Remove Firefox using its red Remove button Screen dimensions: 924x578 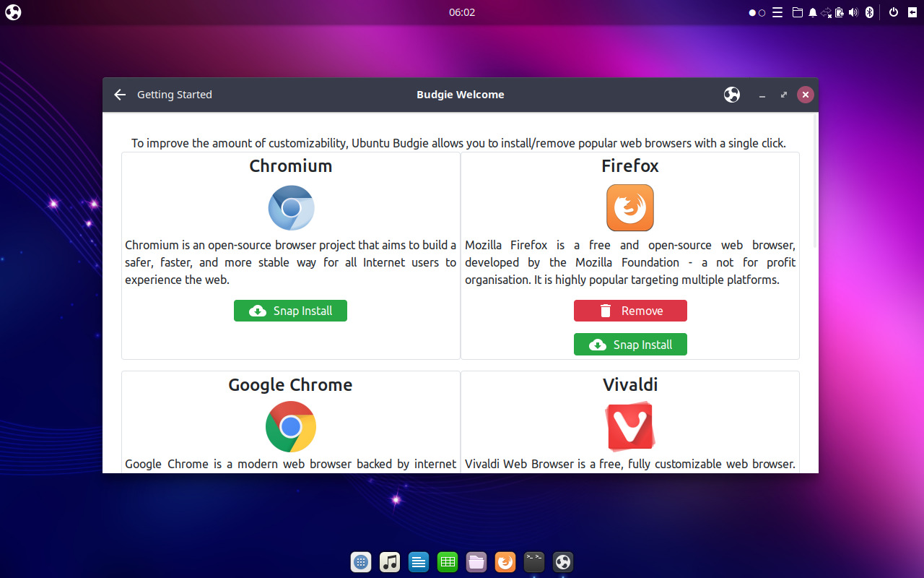tap(629, 310)
